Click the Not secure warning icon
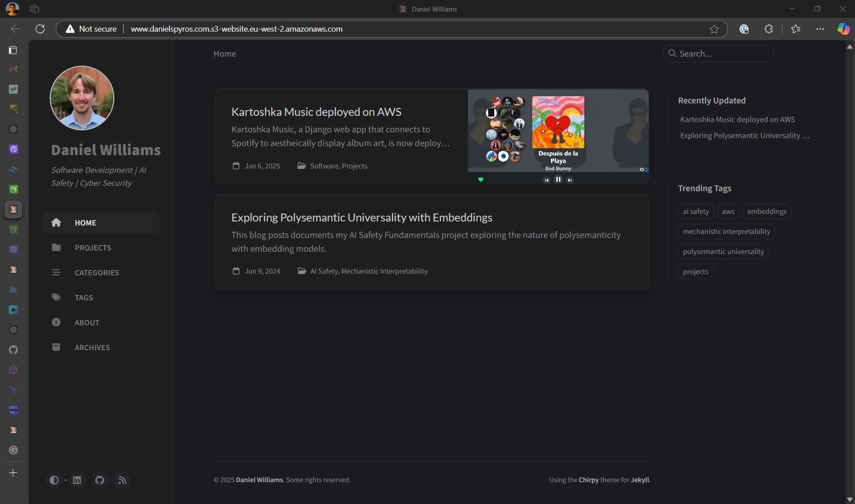 click(70, 29)
